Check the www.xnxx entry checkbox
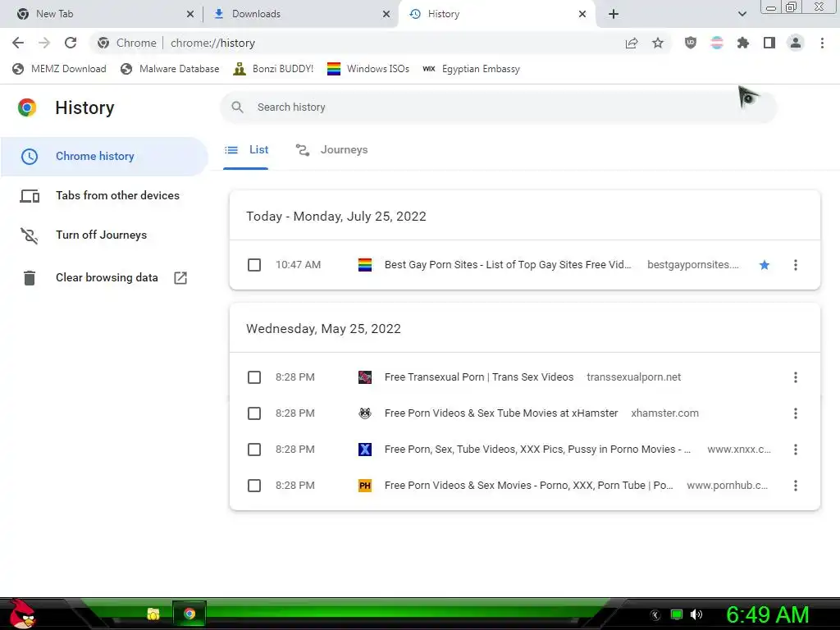Image resolution: width=840 pixels, height=630 pixels. (254, 450)
